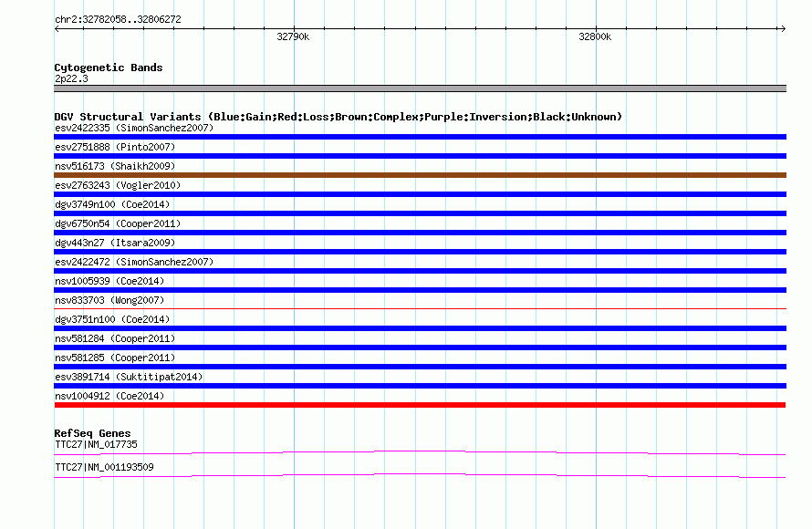Select the blue dgv3749n100 variant bar
Screen dimensions: 812x529
(420, 213)
